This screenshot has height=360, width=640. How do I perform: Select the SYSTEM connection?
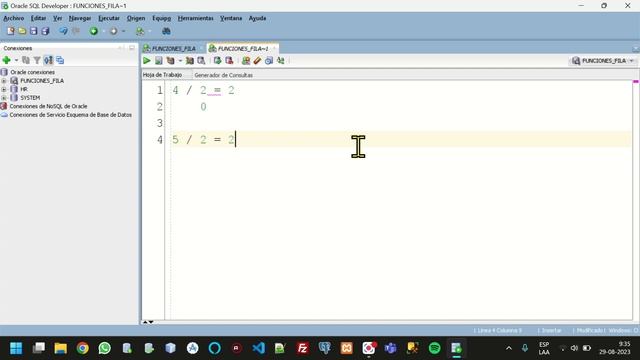tap(30, 98)
